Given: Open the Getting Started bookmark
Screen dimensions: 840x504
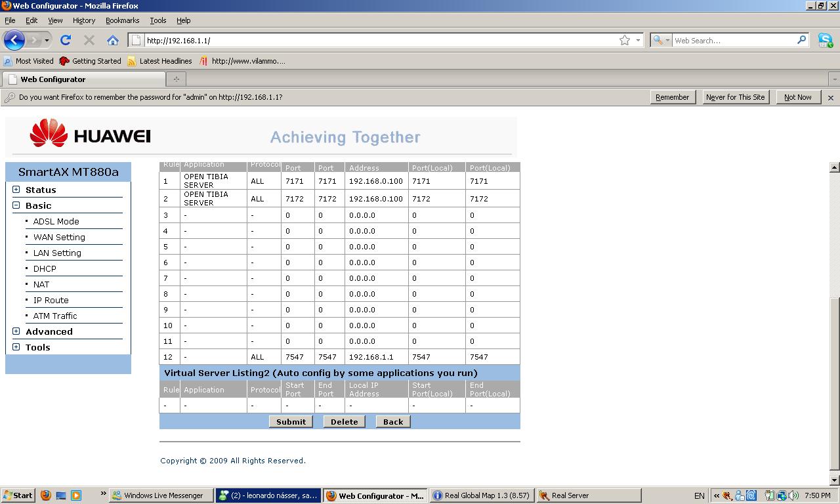Looking at the screenshot, I should point(90,61).
